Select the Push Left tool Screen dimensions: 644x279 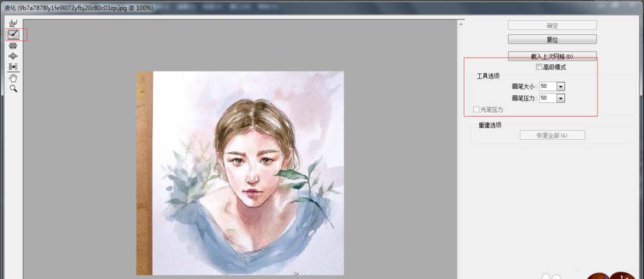[13, 66]
